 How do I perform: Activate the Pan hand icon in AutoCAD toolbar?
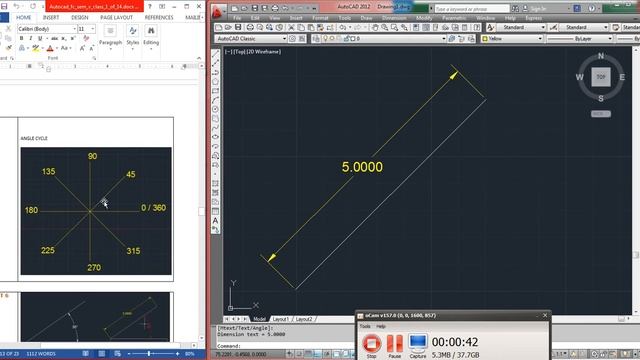375,27
